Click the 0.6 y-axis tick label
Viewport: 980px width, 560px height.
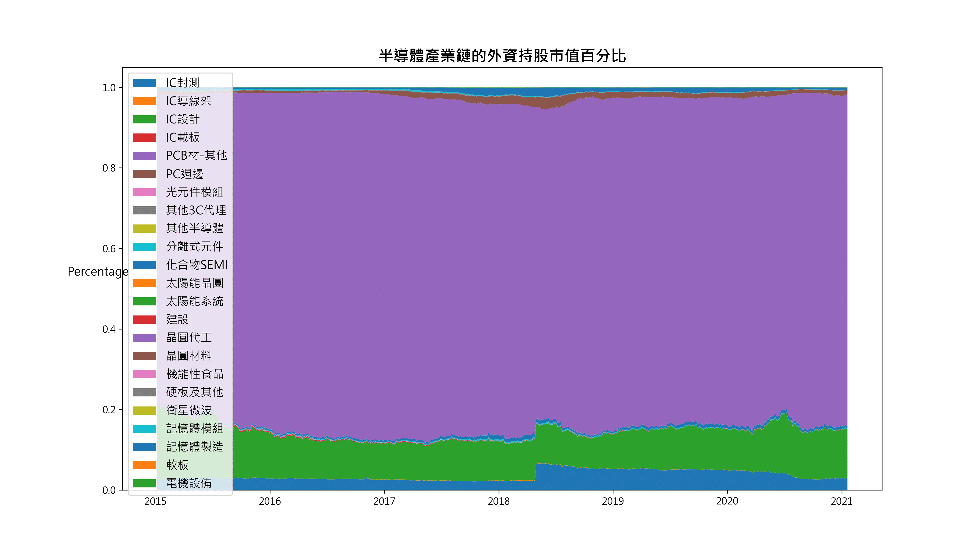point(109,249)
